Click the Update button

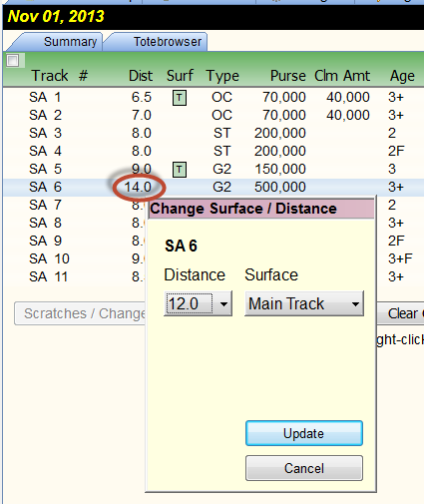[304, 433]
